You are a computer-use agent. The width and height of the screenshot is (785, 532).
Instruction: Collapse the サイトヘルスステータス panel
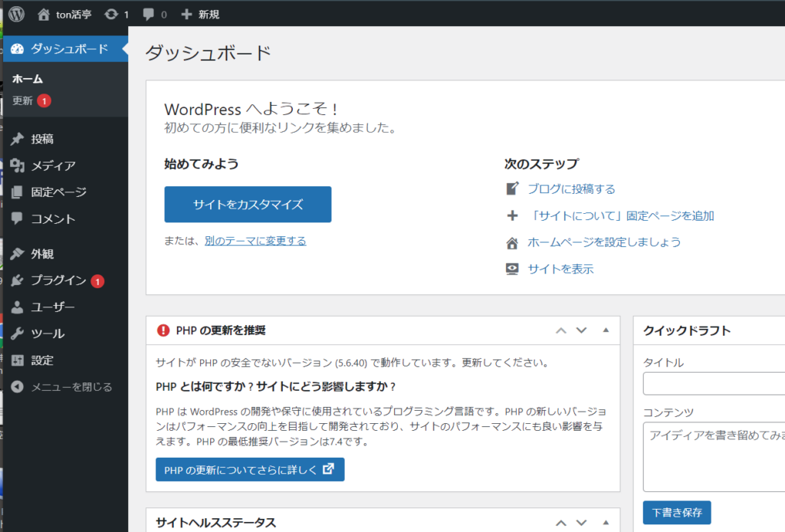pyautogui.click(x=606, y=523)
